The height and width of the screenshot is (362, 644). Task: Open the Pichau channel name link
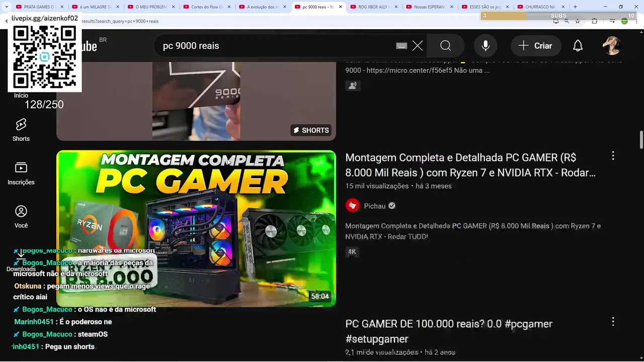(x=375, y=206)
